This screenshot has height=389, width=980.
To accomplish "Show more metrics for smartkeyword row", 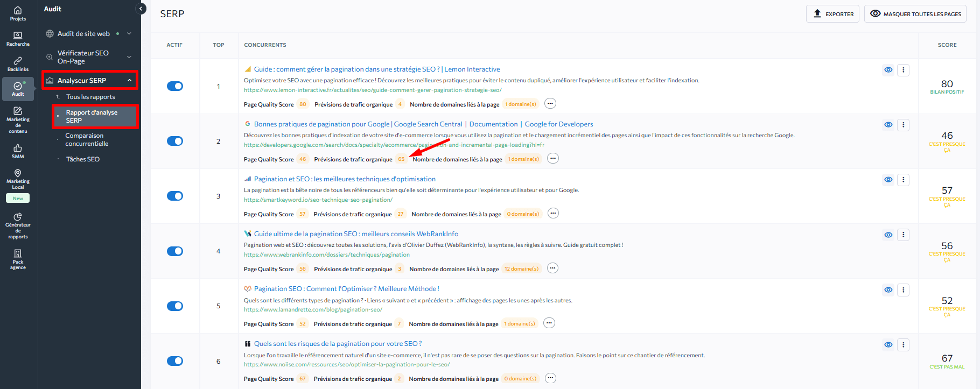I will click(553, 213).
